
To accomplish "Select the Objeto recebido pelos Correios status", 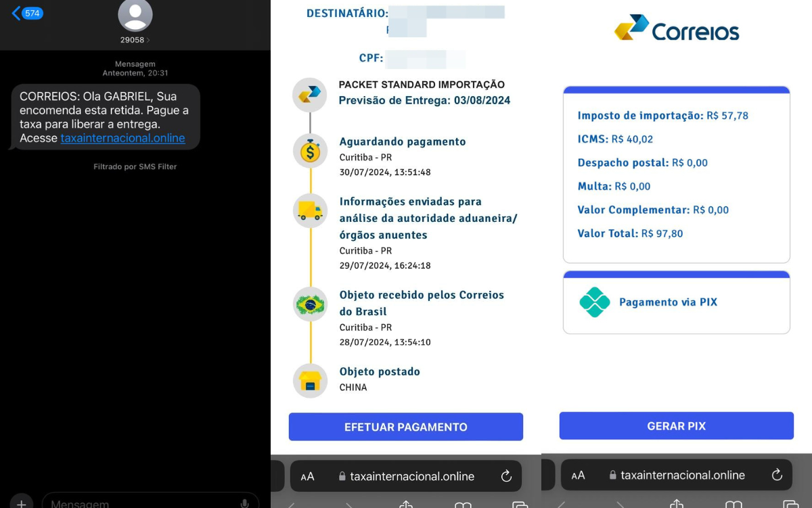I will [x=422, y=303].
